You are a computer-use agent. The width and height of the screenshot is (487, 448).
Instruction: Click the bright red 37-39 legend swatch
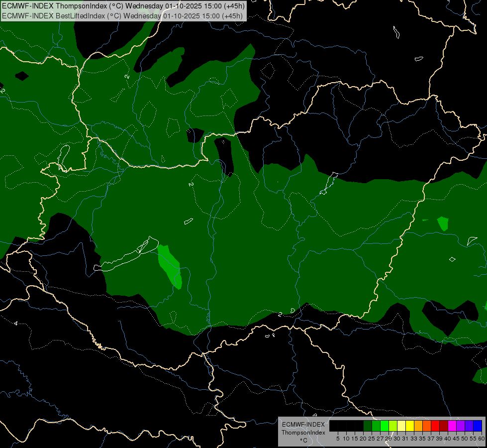(435, 426)
